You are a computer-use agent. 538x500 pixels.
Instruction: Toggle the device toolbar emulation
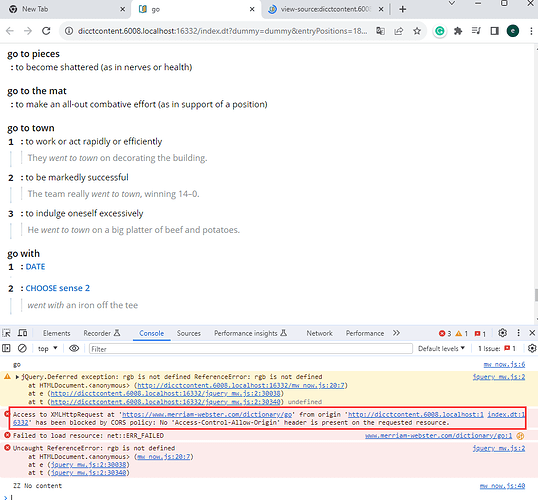(x=23, y=333)
